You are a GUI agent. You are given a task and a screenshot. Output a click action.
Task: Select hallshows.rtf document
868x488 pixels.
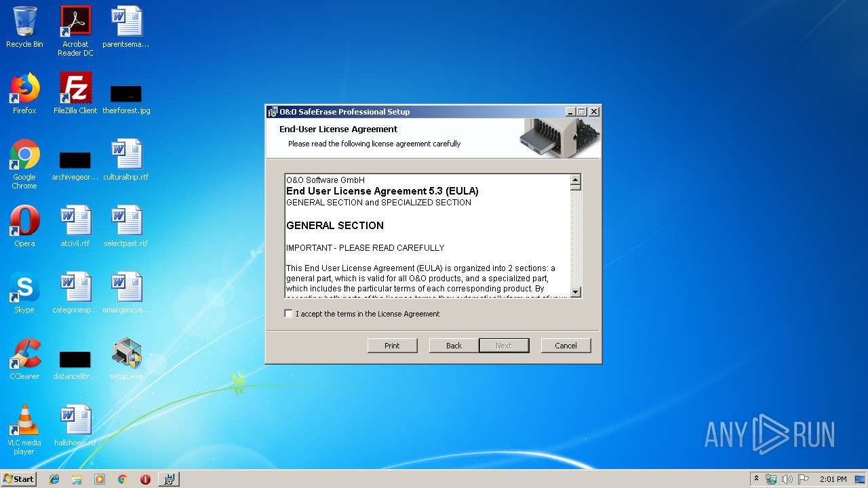click(75, 426)
